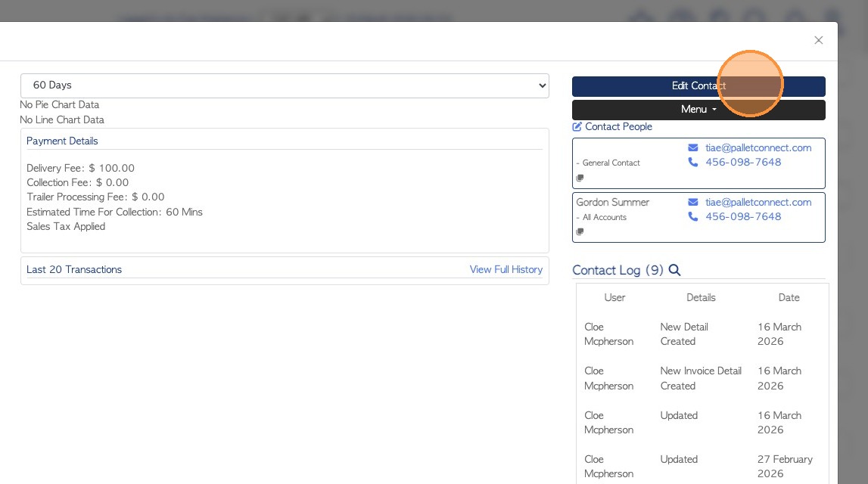Click envelope icon in General Contact card

(692, 147)
